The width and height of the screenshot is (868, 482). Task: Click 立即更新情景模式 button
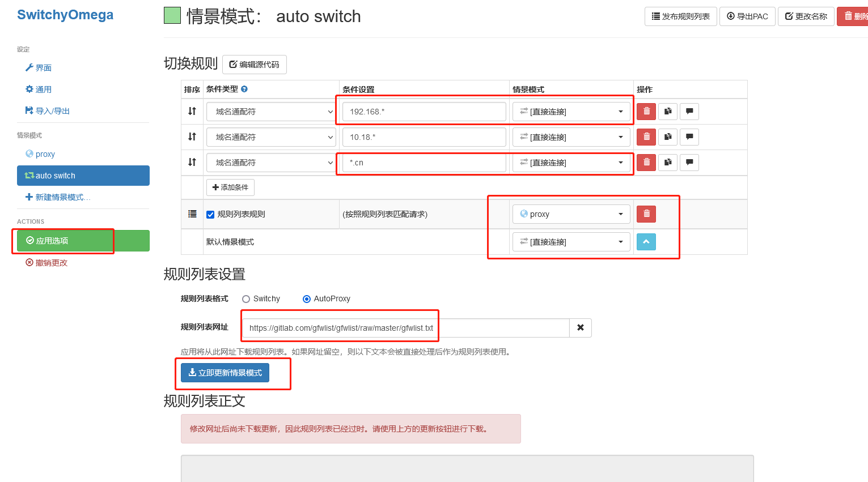tap(225, 373)
